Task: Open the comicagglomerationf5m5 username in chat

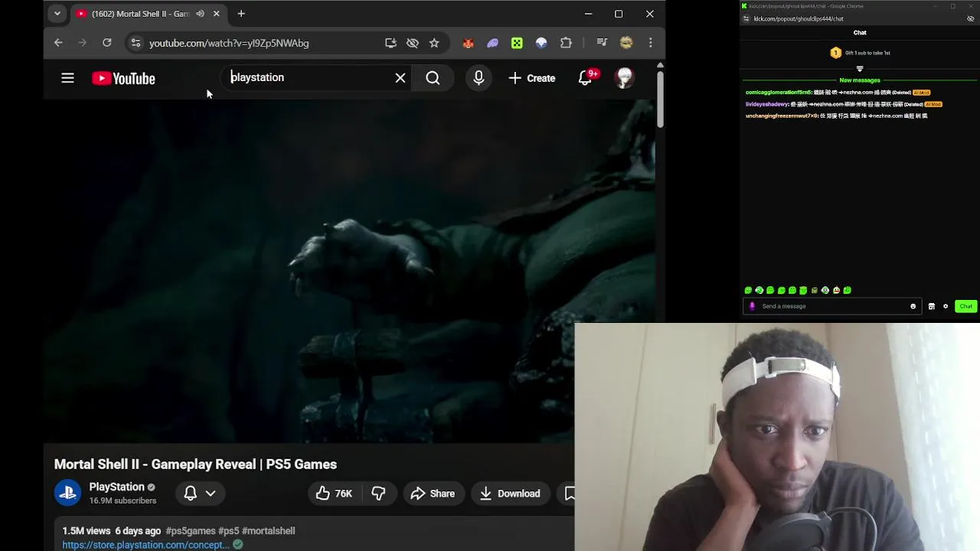Action: click(x=779, y=93)
